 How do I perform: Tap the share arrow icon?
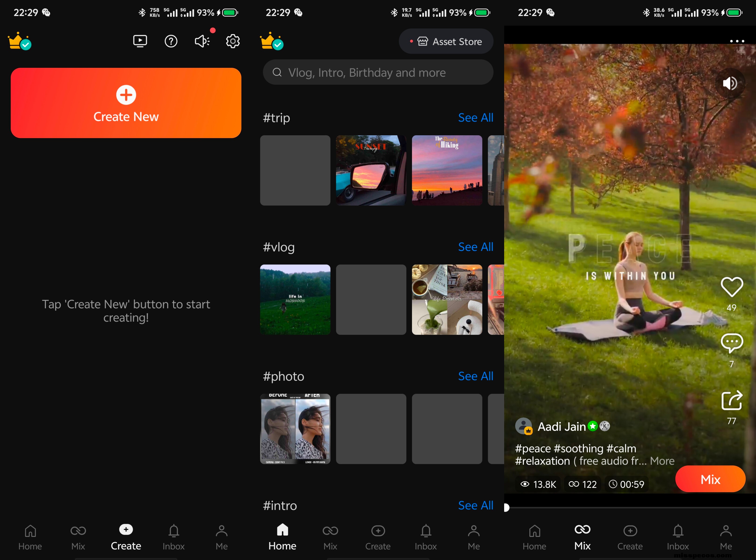(731, 400)
